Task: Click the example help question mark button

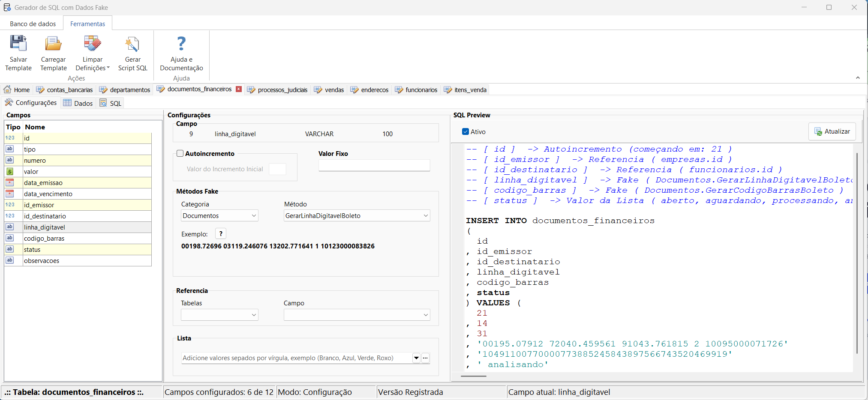Action: [220, 234]
